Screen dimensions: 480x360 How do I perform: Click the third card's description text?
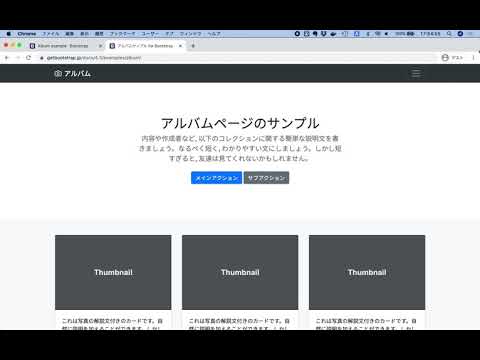point(367,324)
